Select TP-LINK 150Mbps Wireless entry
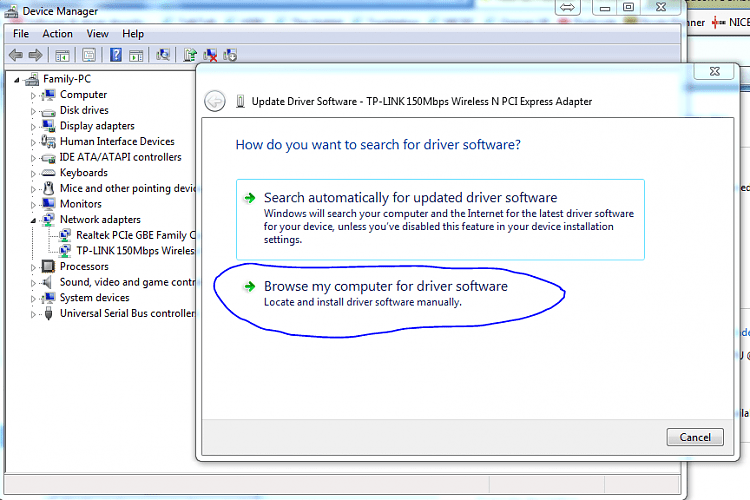Viewport: 750px width, 500px height. point(135,251)
